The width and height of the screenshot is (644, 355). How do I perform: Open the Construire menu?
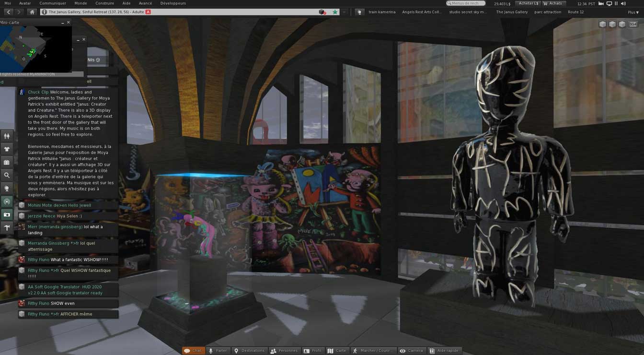pos(104,3)
